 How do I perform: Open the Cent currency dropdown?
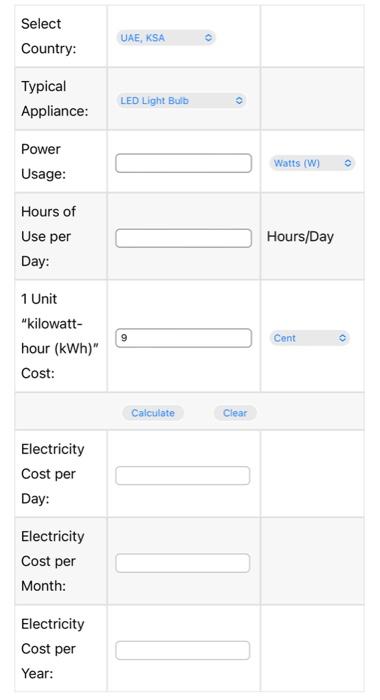(x=309, y=338)
